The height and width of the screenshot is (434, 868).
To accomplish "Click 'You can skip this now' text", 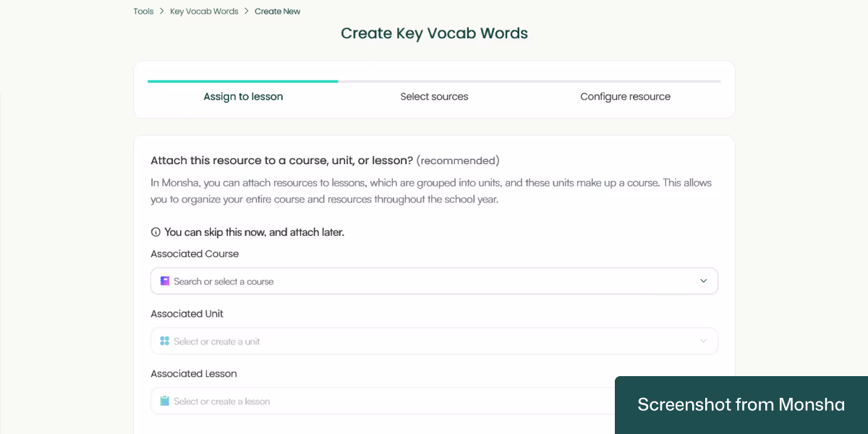I will pos(214,232).
